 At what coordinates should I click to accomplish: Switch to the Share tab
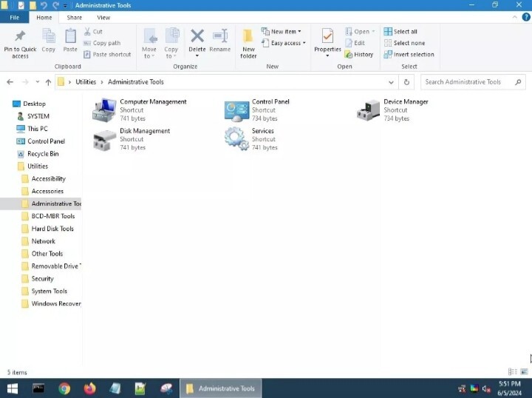click(74, 17)
